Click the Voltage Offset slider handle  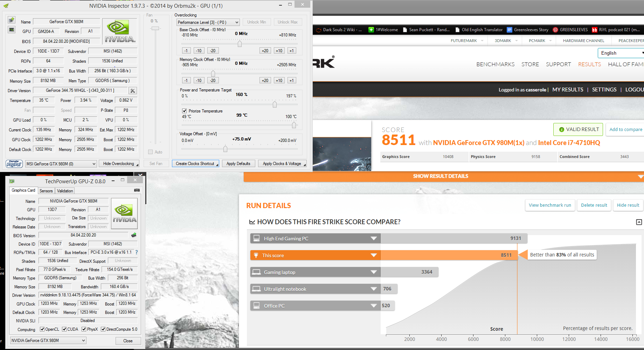pyautogui.click(x=225, y=149)
